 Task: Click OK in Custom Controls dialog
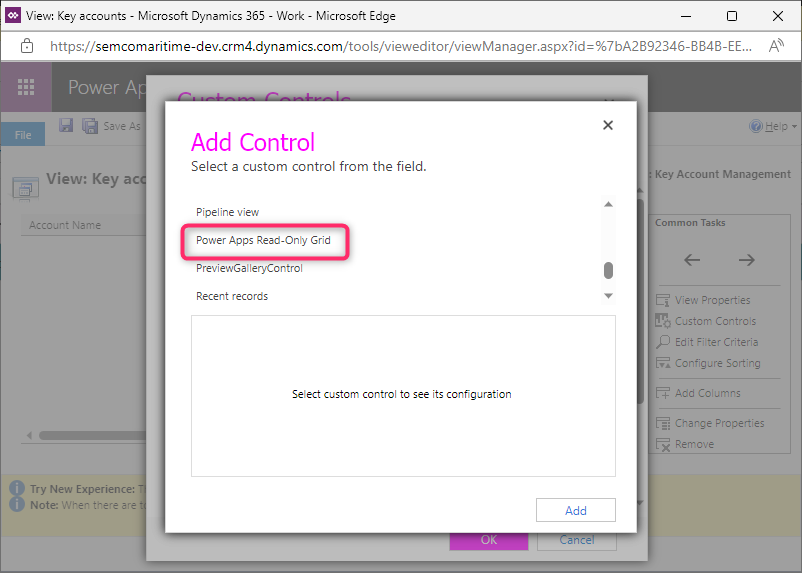coord(488,540)
